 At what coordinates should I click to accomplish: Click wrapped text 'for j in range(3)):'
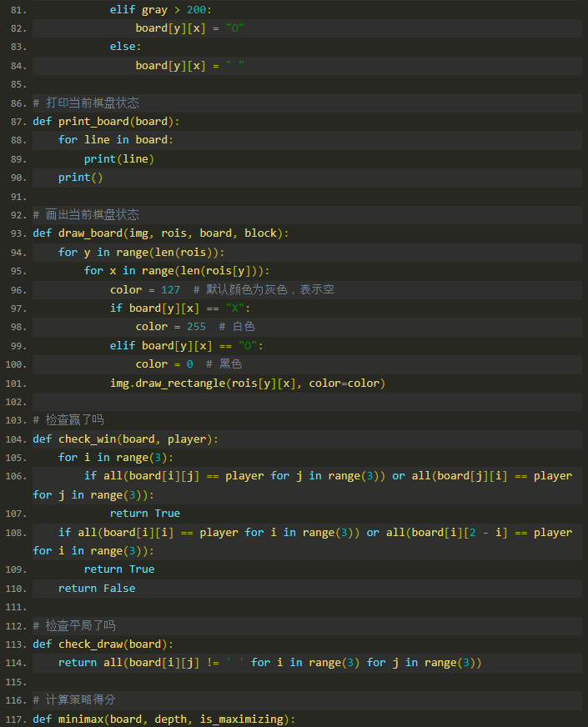point(93,495)
